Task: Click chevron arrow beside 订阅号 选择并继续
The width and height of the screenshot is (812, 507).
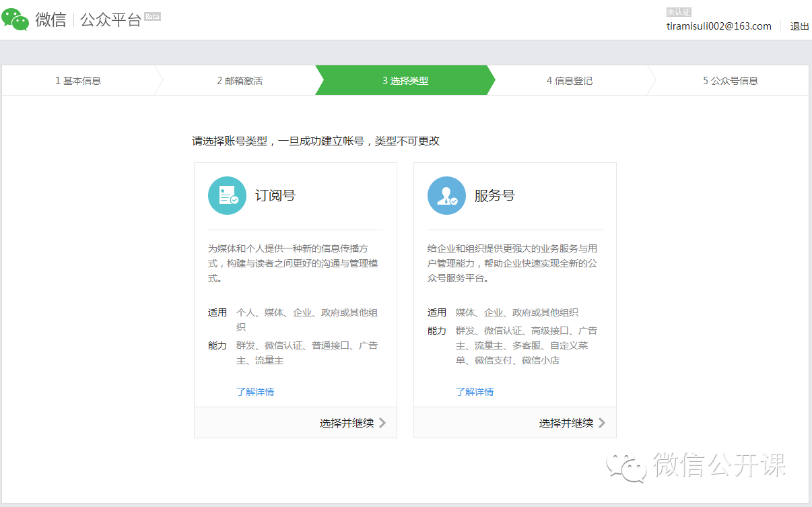Action: pyautogui.click(x=382, y=423)
